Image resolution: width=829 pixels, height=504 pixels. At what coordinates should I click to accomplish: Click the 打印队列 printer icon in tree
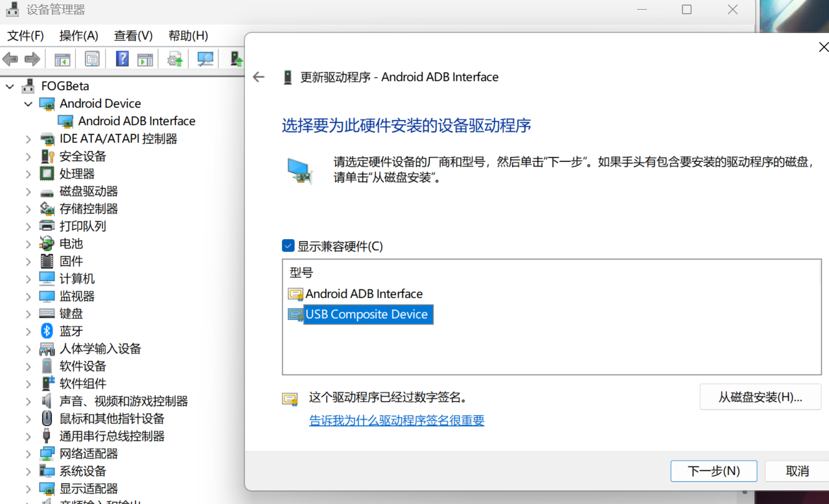point(47,226)
